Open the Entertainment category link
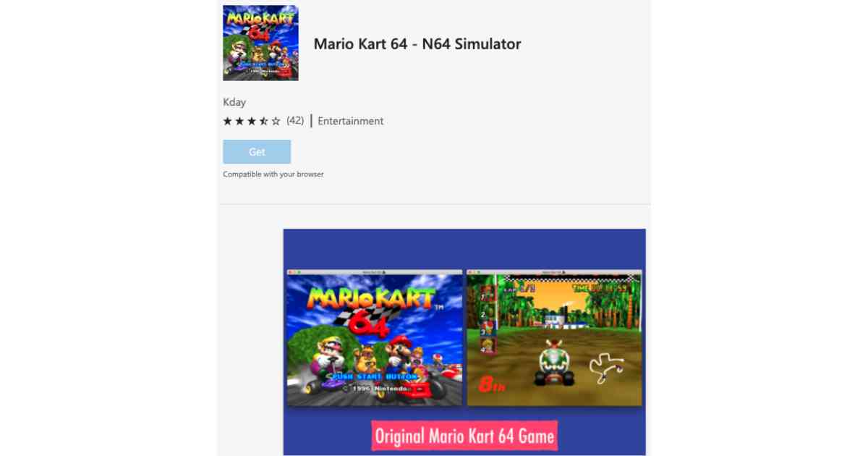Screen dimensions: 868x456 (351, 121)
